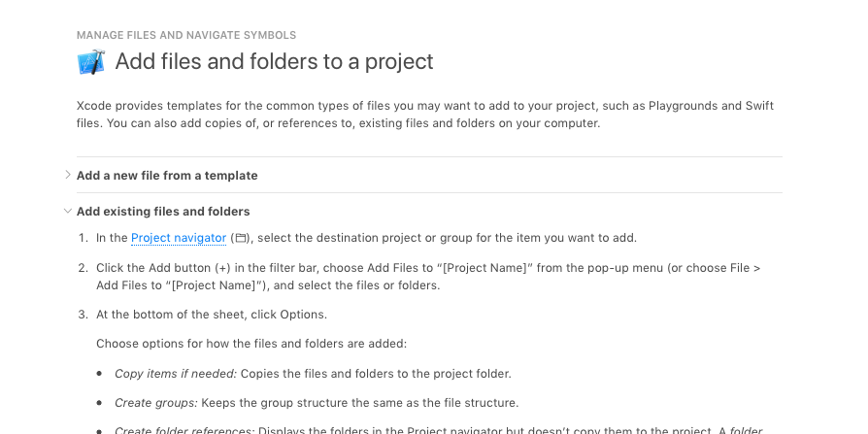The width and height of the screenshot is (868, 434).
Task: Click the bullet before Create groups
Action: tap(99, 403)
